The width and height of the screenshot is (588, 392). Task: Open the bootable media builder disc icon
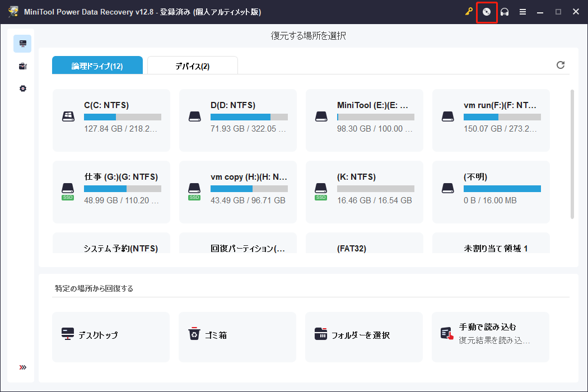(487, 12)
